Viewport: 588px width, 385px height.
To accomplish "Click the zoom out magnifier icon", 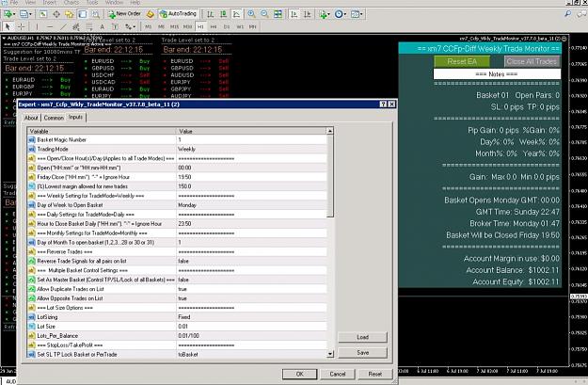I will click(264, 14).
